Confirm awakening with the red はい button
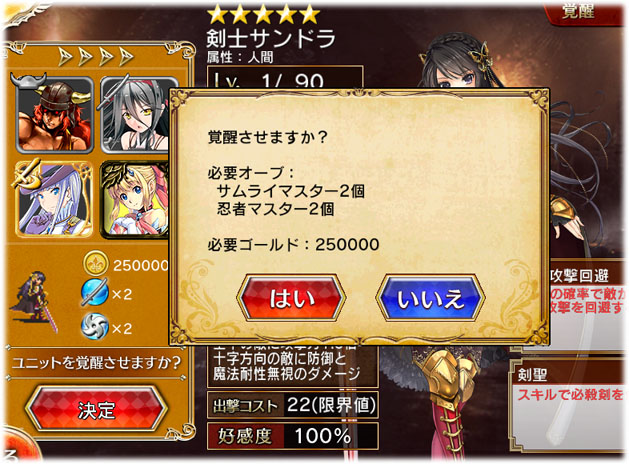This screenshot has height=464, width=629. coord(291,298)
